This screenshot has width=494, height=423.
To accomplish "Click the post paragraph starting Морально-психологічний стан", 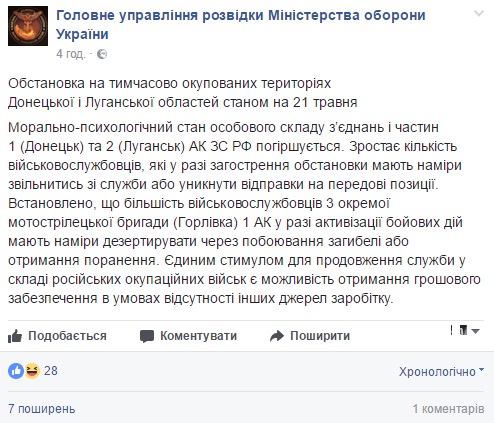I will (x=244, y=213).
